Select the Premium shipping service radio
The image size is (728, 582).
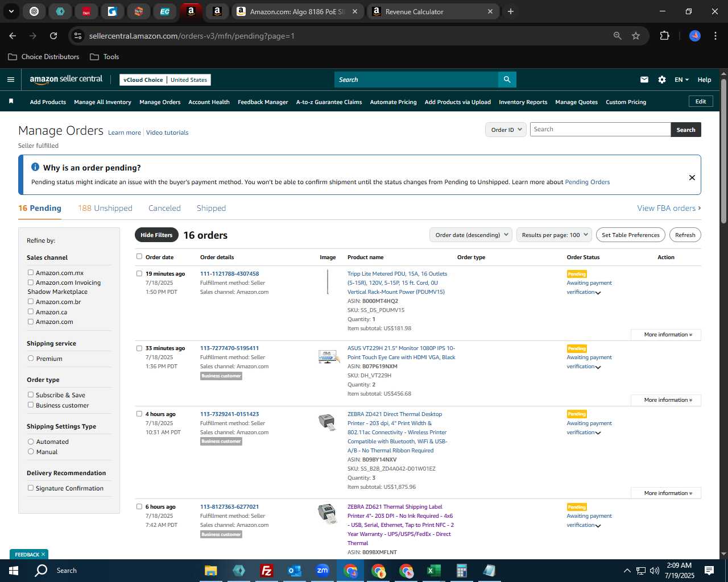(x=31, y=358)
